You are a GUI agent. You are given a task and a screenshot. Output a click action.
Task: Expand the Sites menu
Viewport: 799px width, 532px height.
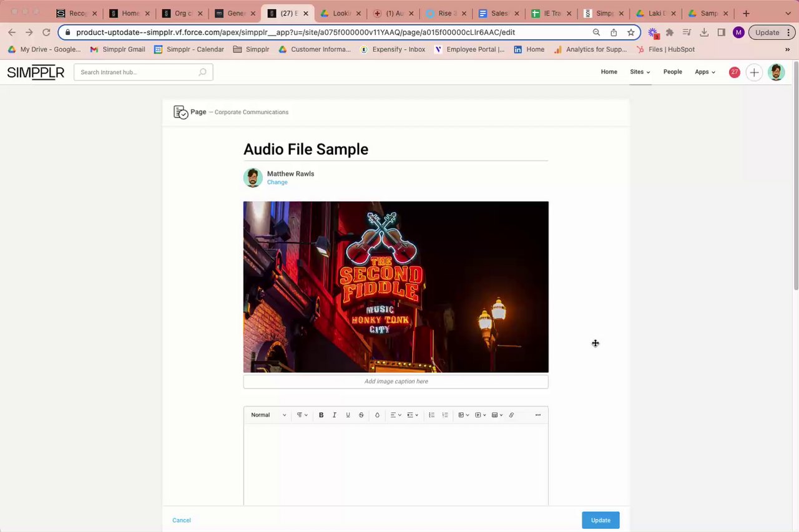640,72
